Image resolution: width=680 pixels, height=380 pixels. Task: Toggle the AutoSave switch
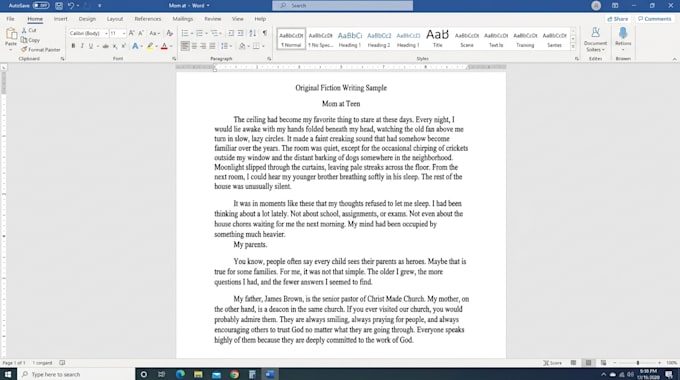41,6
